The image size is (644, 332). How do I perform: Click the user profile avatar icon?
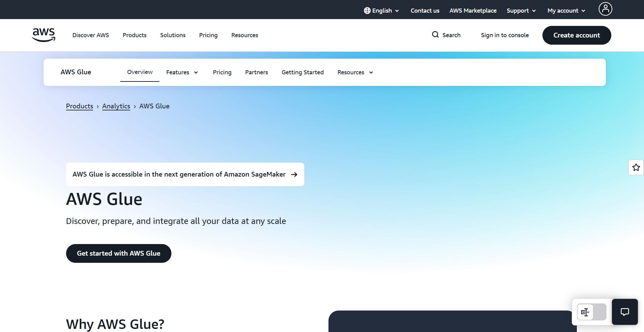[605, 9]
